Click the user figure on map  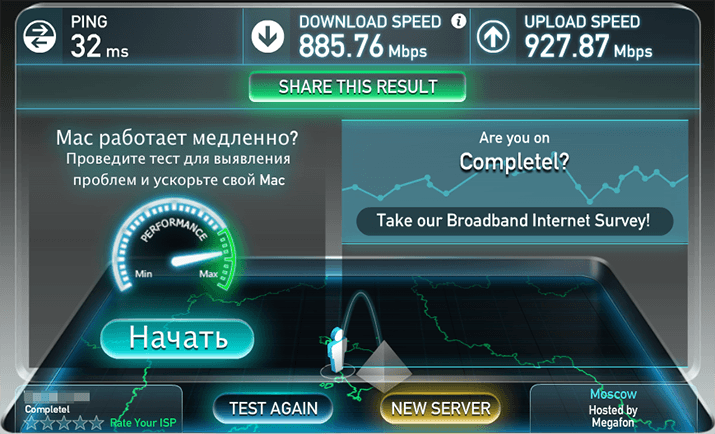[x=337, y=350]
